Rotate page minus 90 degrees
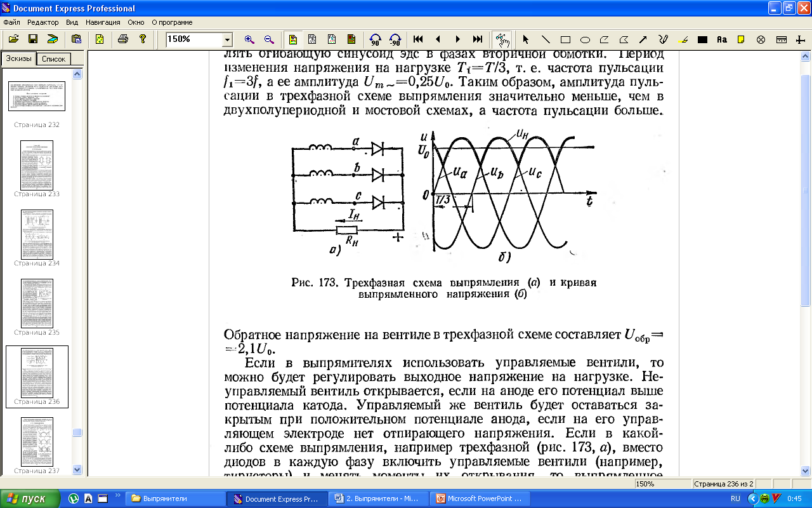This screenshot has height=508, width=812. coord(395,39)
